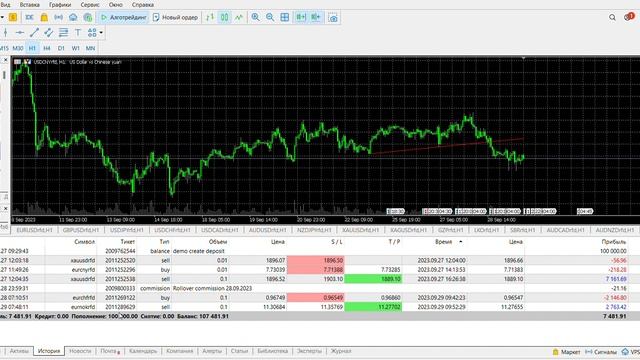Switch to EURUSD H1 chart tab
The image size is (640, 360).
(x=35, y=230)
